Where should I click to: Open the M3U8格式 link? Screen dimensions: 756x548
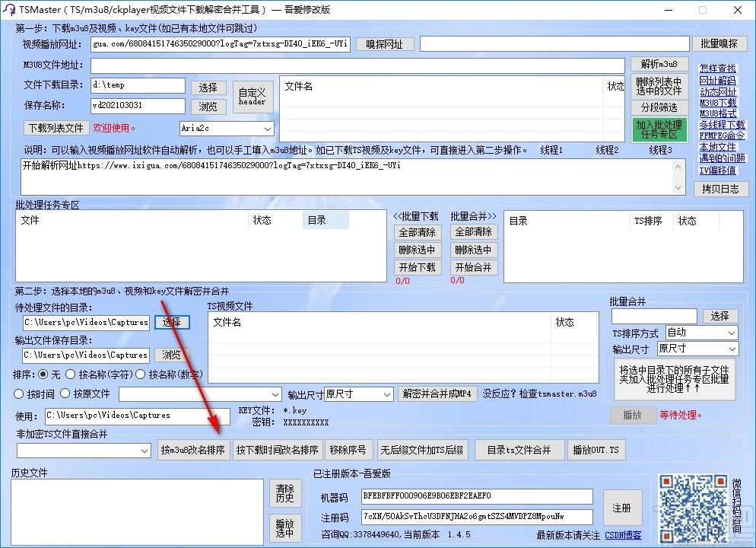[717, 114]
